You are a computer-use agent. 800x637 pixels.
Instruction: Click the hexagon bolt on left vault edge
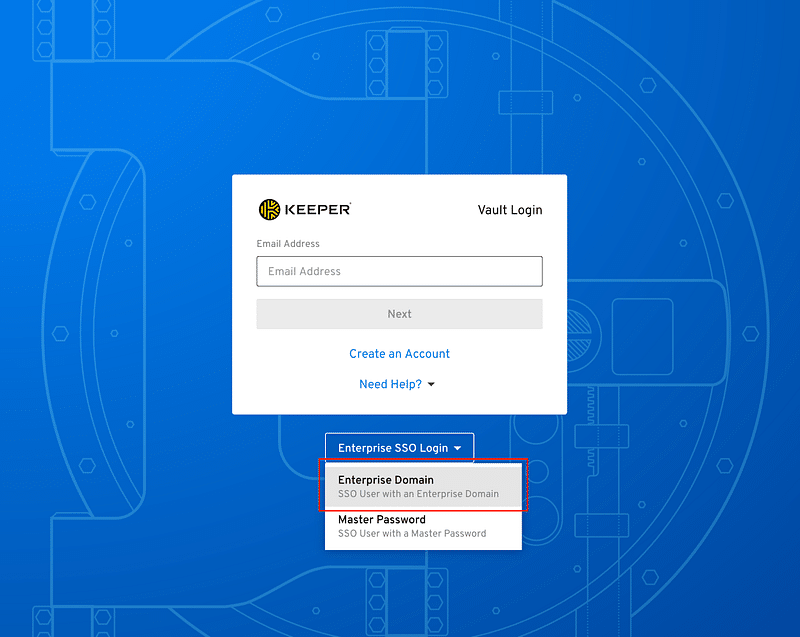60,333
